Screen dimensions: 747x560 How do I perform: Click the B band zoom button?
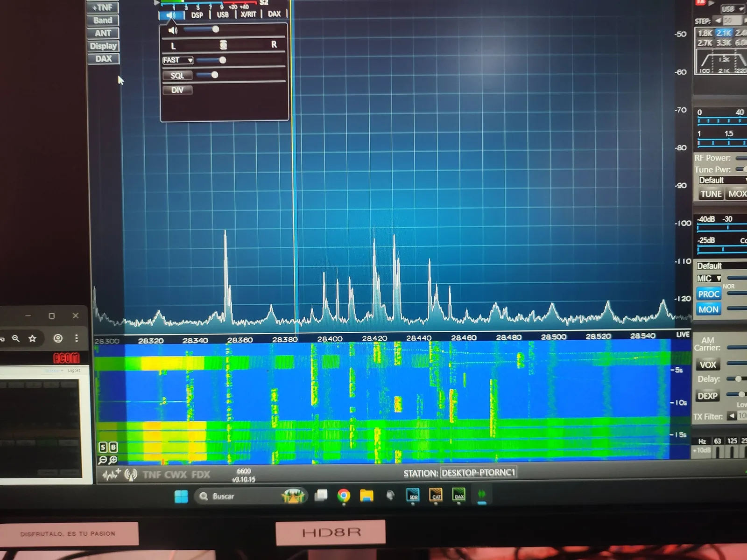pyautogui.click(x=113, y=447)
